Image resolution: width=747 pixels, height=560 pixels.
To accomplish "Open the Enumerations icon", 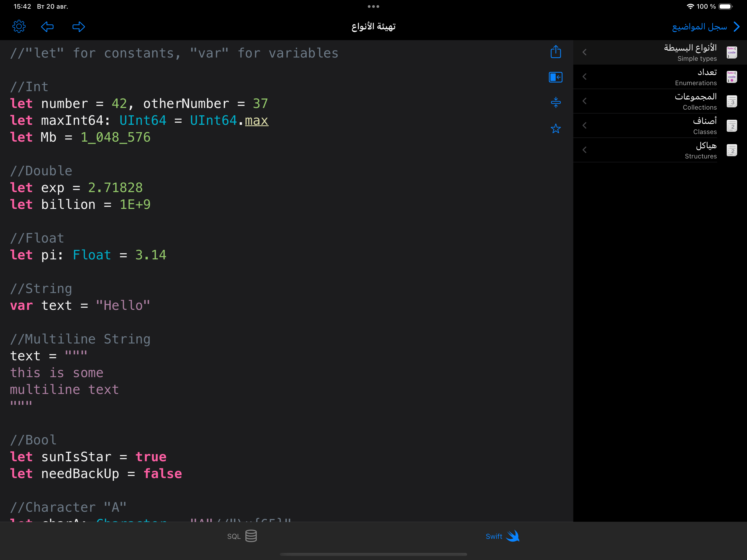I will pos(732,77).
